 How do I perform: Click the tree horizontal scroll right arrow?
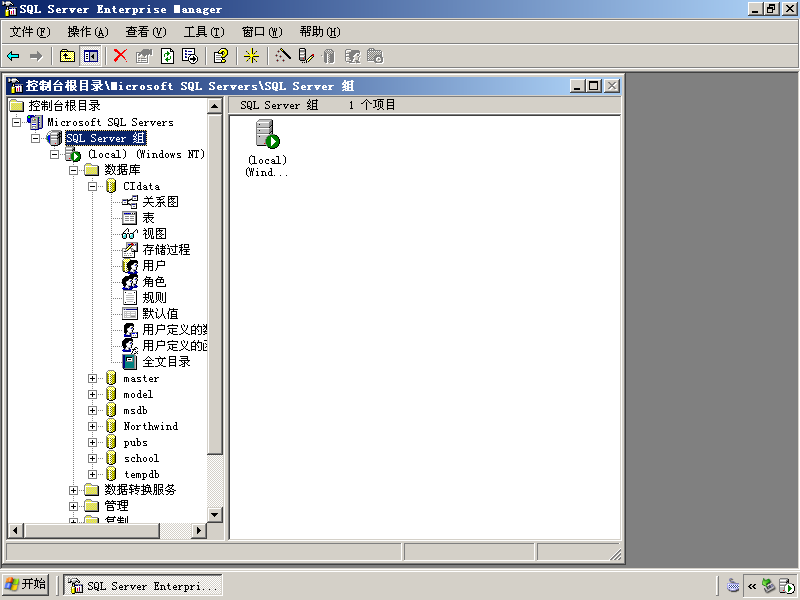[x=199, y=531]
